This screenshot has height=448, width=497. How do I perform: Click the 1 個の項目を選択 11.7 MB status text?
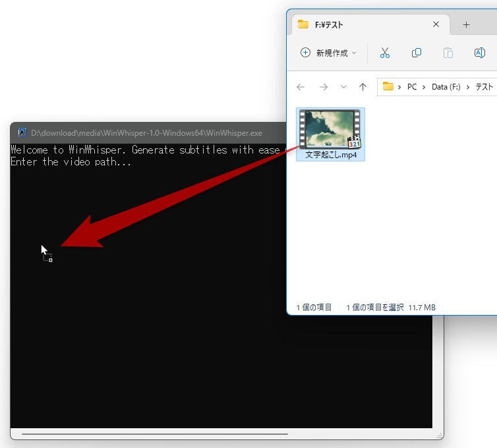[x=390, y=307]
